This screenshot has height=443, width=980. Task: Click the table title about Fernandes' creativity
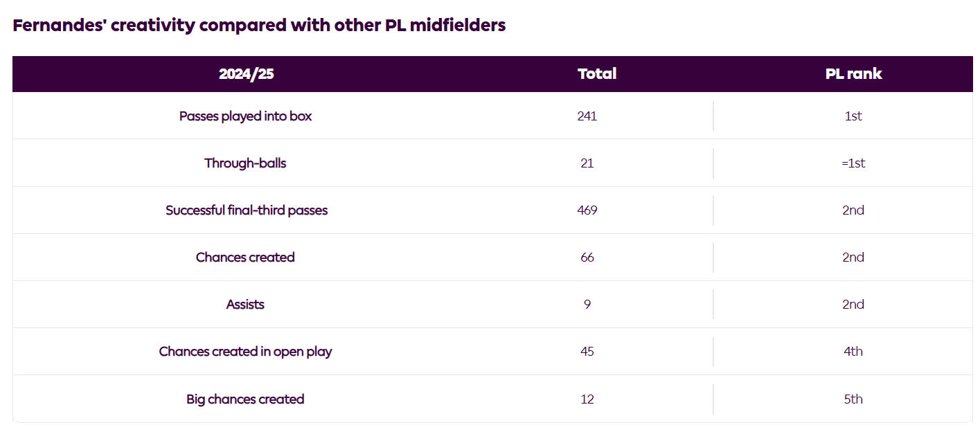259,26
